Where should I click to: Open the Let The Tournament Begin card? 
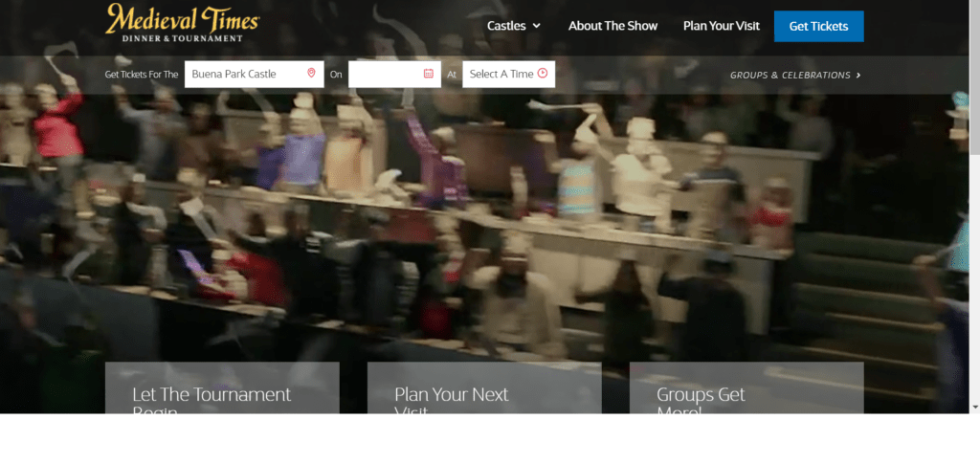[222, 393]
